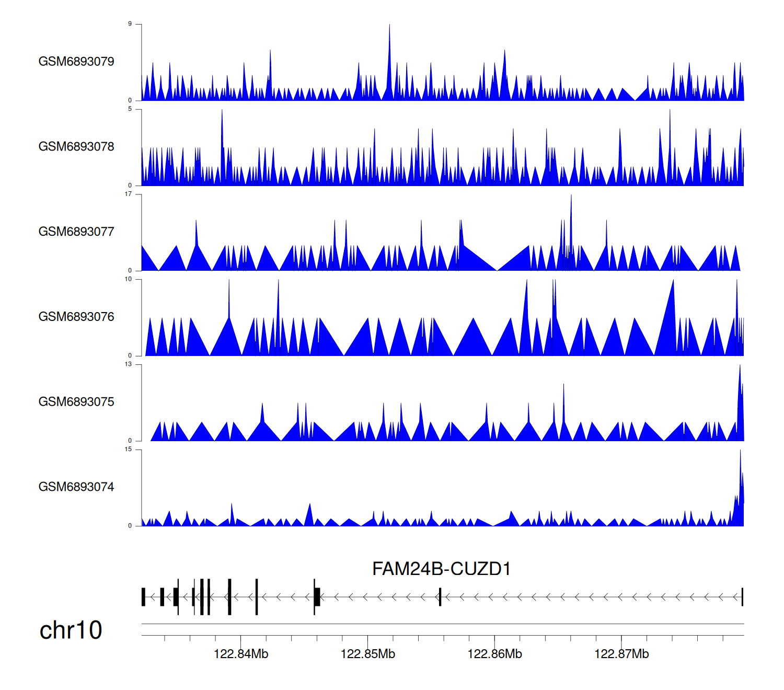This screenshot has width=784, height=690.
Task: Select the GSM6893074 track name
Action: [x=76, y=487]
